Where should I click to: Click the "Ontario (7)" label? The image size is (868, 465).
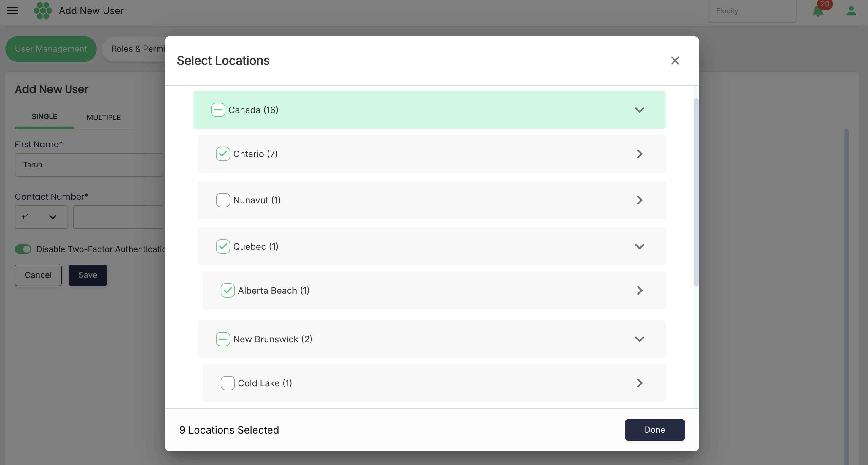[255, 154]
